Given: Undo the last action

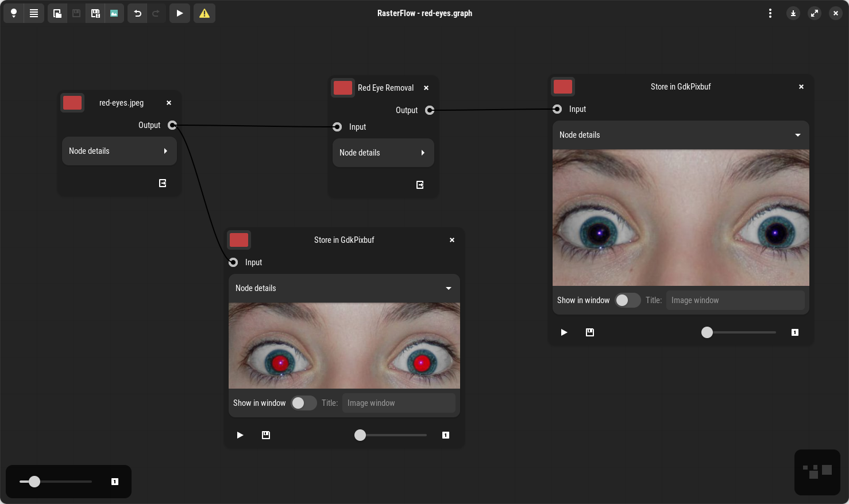Looking at the screenshot, I should pyautogui.click(x=138, y=13).
